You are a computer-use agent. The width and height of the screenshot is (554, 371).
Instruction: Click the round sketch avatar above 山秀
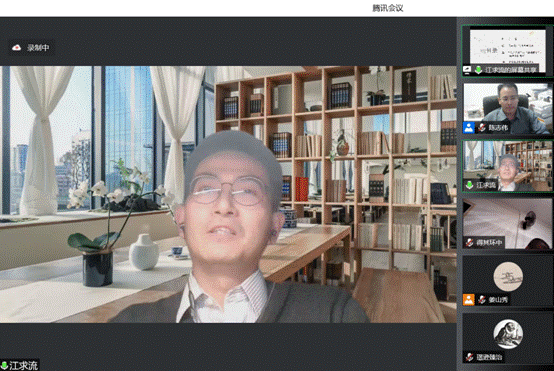point(508,277)
